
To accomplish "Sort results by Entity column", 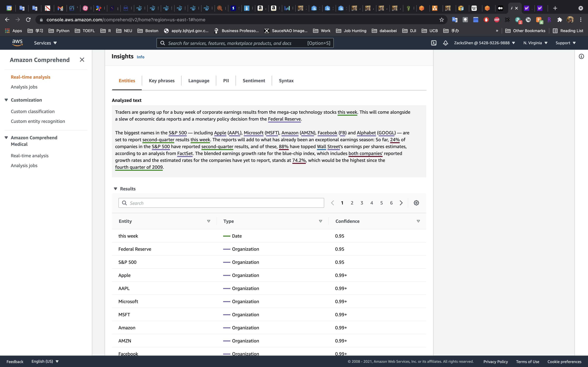I will click(209, 221).
